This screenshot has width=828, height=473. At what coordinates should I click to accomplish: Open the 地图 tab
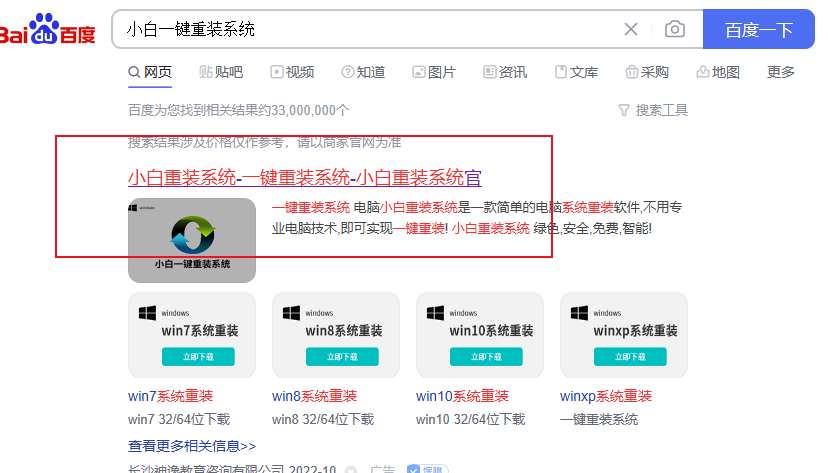click(718, 72)
